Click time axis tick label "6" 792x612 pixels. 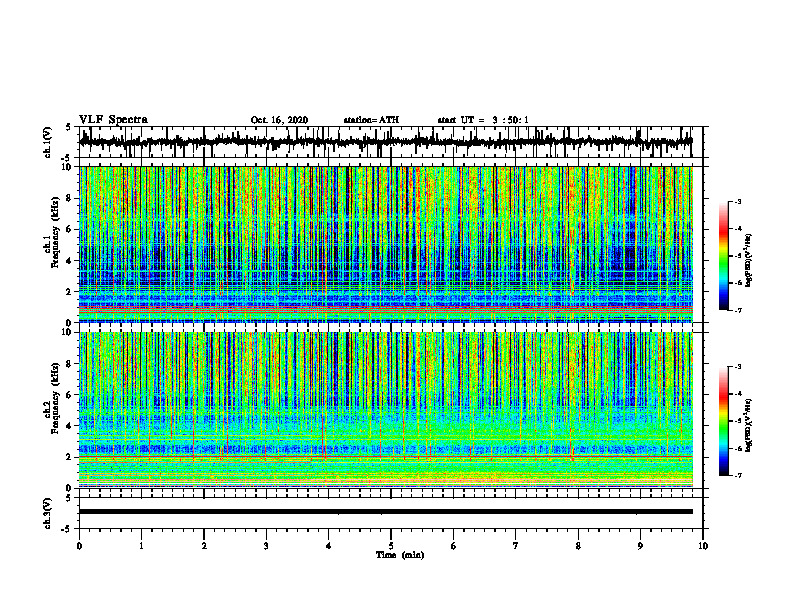pyautogui.click(x=454, y=546)
